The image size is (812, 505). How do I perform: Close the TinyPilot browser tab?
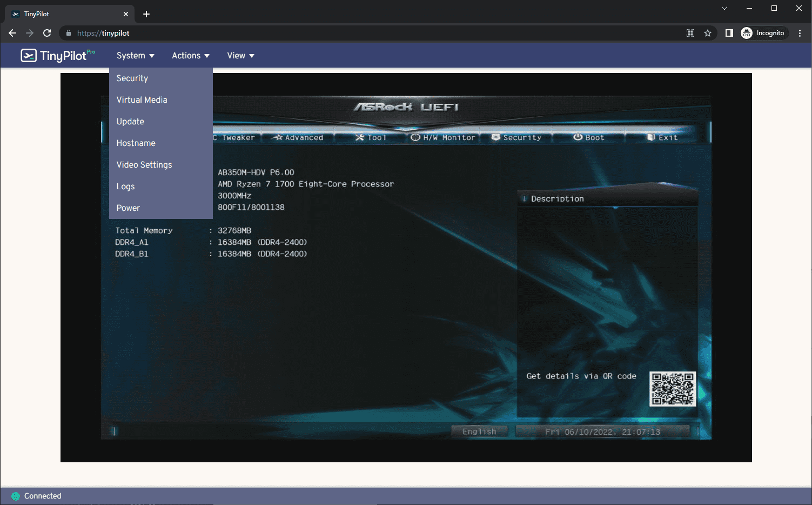[126, 14]
